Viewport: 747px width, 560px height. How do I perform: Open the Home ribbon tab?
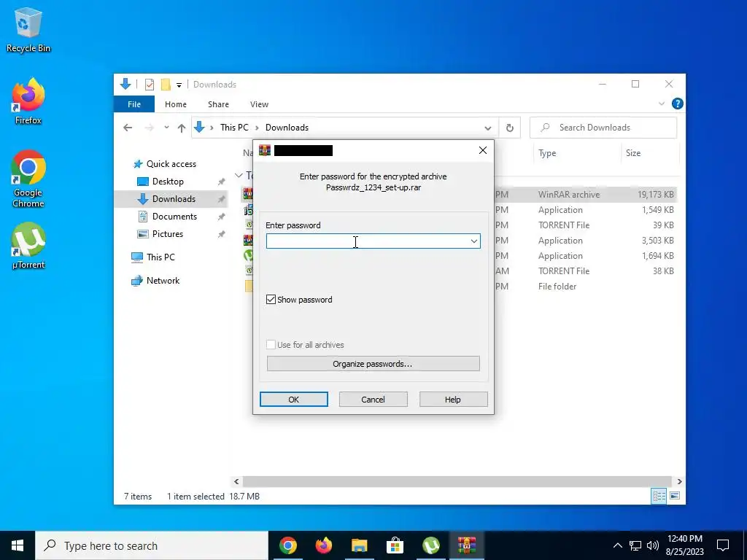point(176,104)
